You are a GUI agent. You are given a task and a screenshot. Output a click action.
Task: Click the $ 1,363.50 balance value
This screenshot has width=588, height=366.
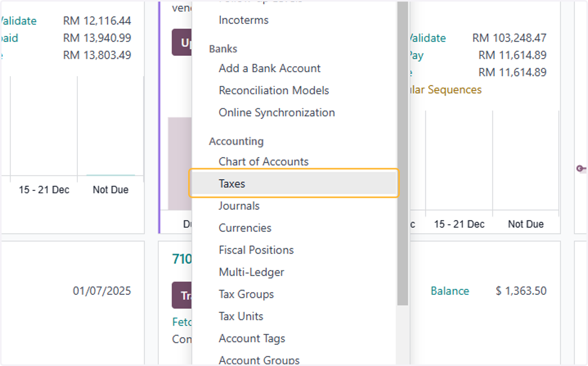pos(521,291)
